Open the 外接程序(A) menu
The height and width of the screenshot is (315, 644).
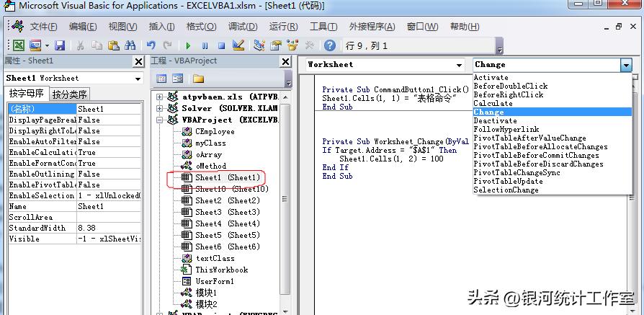[372, 27]
